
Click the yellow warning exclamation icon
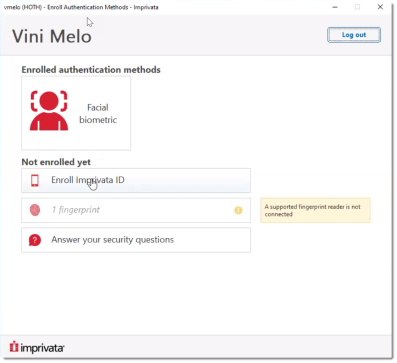click(238, 210)
